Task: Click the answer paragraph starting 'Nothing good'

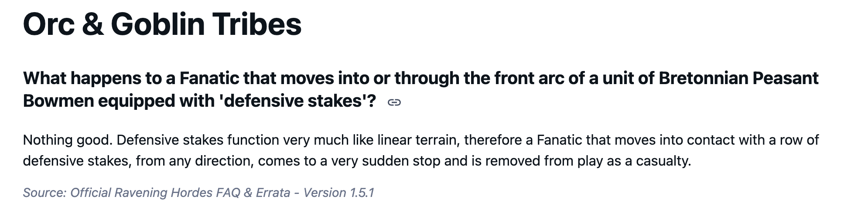Action: coord(420,150)
